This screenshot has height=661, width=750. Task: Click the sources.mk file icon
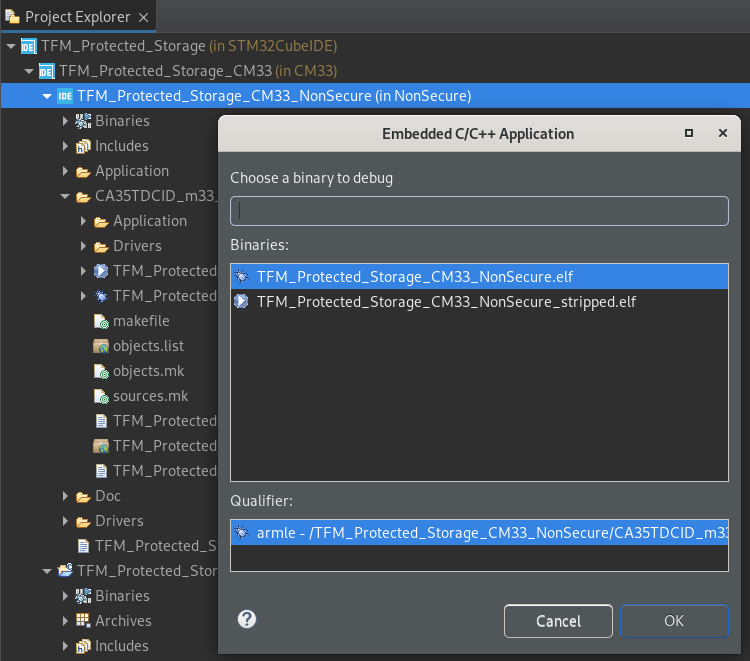coord(101,396)
